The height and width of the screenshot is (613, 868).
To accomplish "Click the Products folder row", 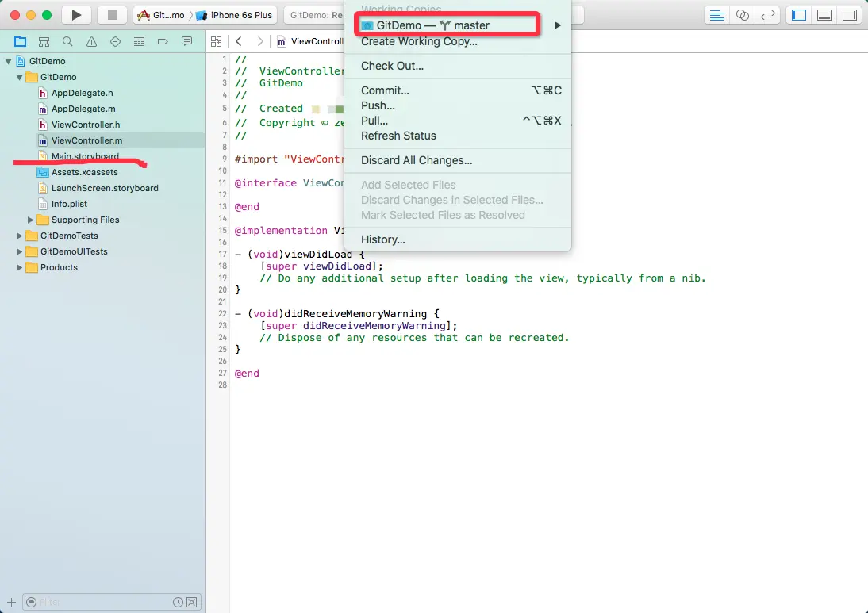I will pos(103,268).
